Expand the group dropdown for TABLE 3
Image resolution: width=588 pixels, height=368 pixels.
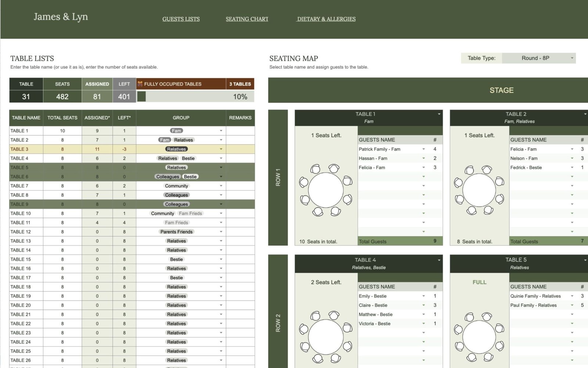click(x=221, y=149)
